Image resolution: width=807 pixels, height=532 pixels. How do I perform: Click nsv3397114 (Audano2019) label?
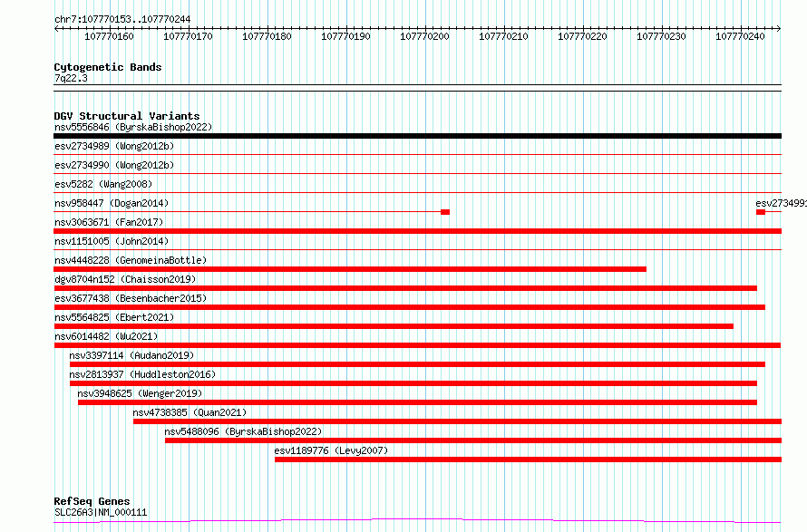coord(131,355)
